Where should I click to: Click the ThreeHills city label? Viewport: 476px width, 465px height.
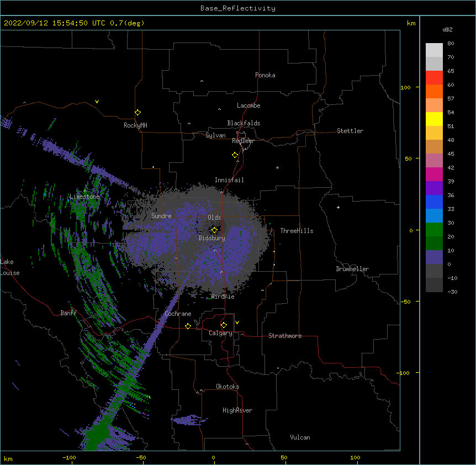297,231
